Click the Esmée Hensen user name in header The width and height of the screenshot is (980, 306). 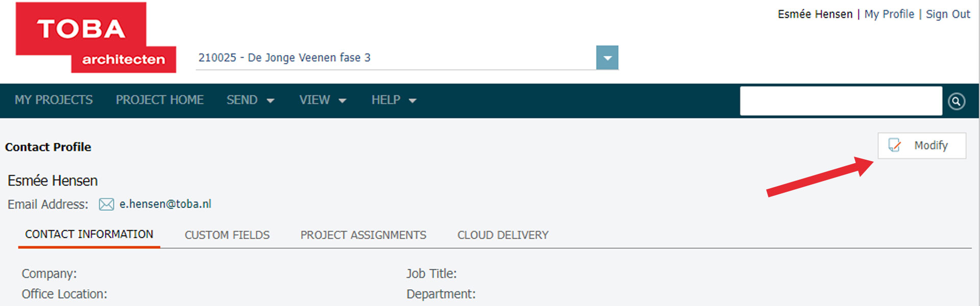[815, 14]
